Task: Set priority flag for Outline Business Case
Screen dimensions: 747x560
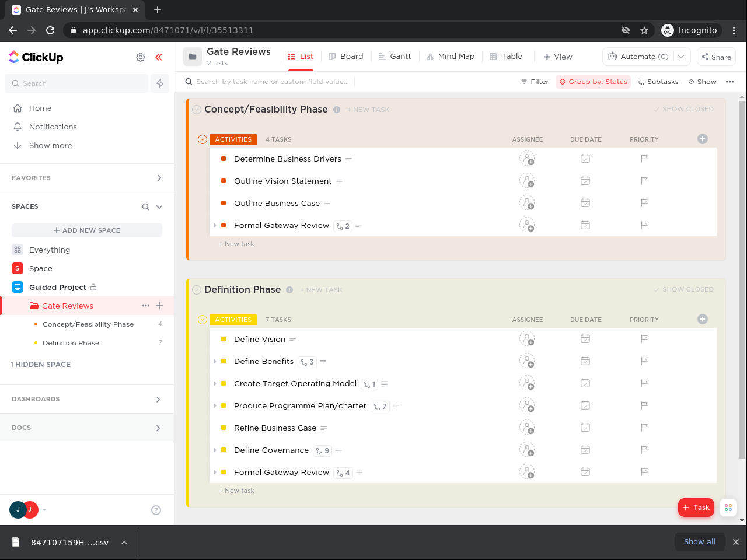Action: click(644, 203)
